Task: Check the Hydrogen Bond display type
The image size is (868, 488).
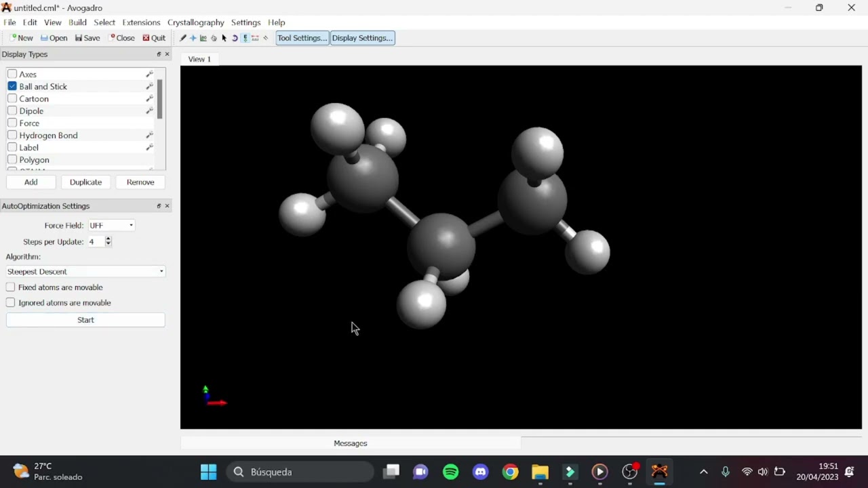Action: (12, 135)
